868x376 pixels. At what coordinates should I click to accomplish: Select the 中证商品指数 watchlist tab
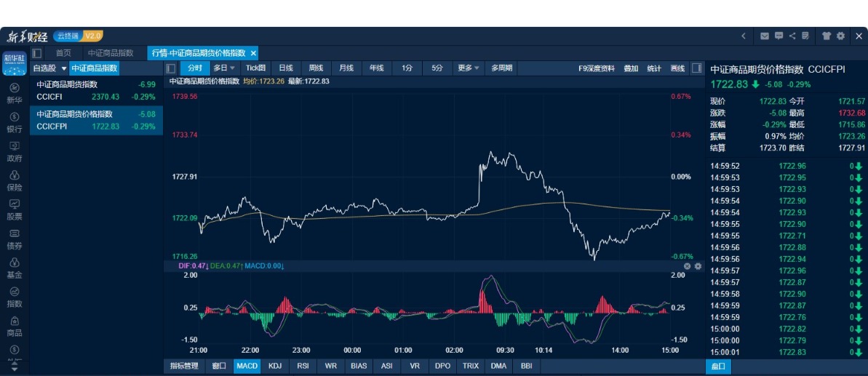click(x=94, y=68)
